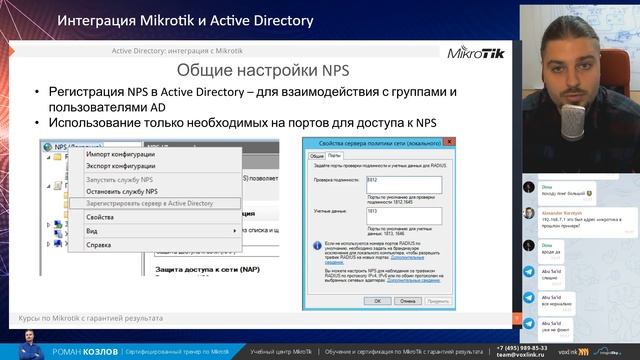Screen dimensions: 640x360
Task: Collapse the tree node beside the yellow folder
Action: point(49,157)
